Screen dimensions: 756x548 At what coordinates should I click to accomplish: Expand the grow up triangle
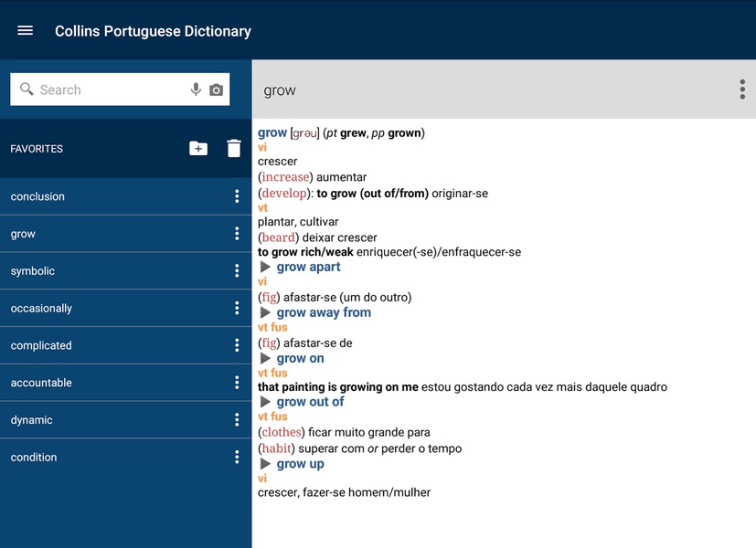point(265,464)
